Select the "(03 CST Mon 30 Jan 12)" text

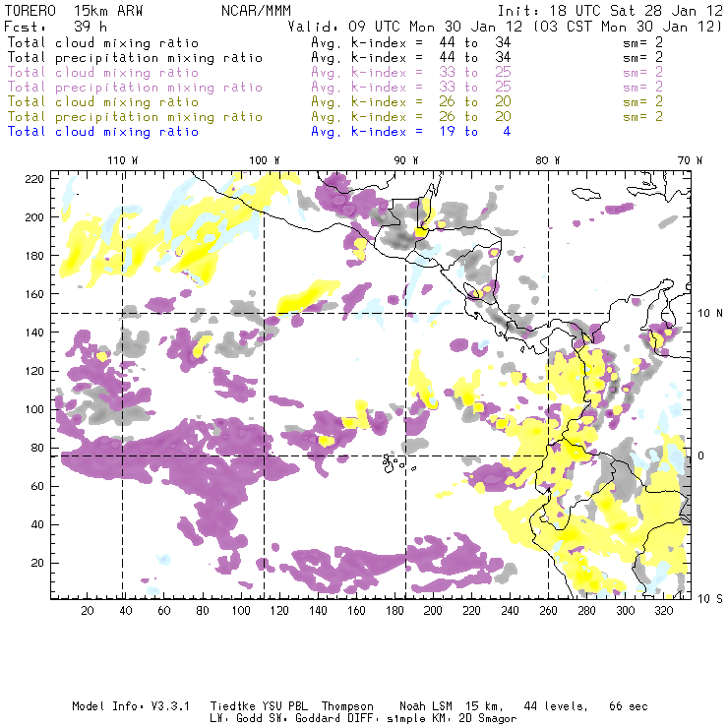(x=627, y=27)
